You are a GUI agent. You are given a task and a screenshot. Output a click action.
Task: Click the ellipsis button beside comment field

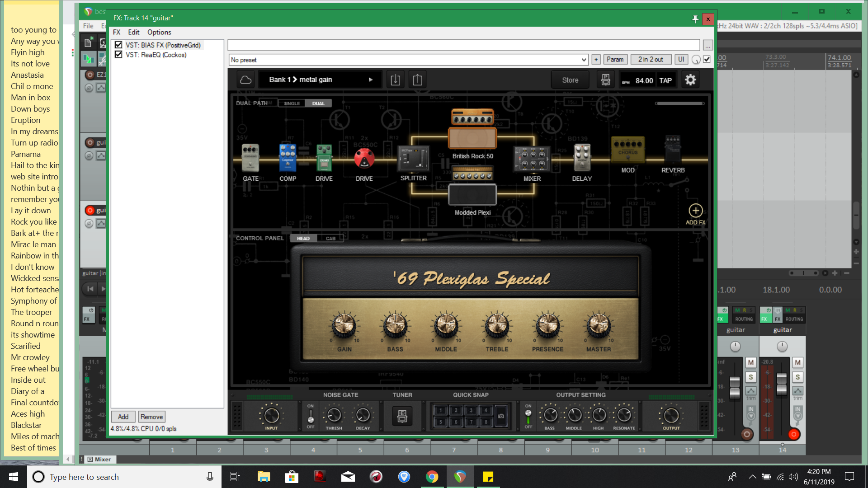(x=708, y=45)
